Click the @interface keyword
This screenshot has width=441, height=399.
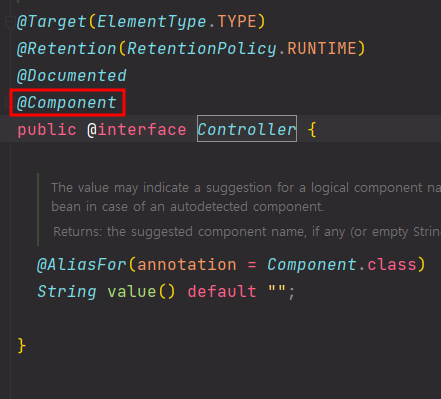[x=137, y=130]
